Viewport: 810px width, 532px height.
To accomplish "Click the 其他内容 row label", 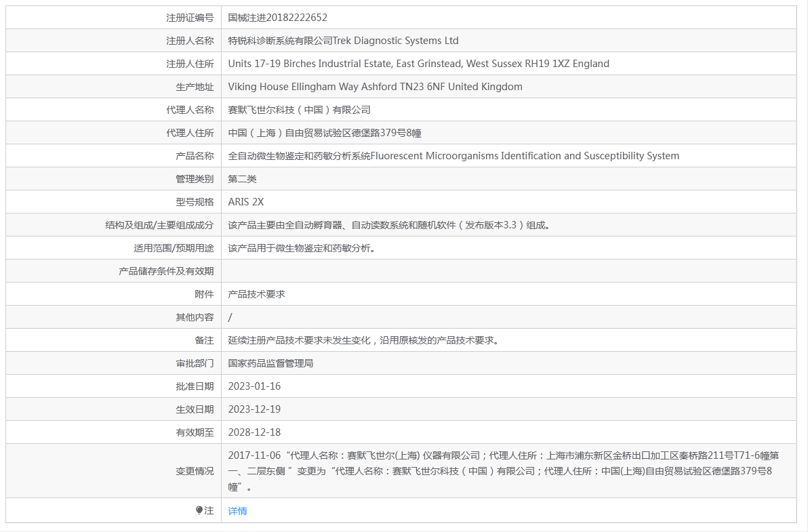I will [x=195, y=317].
